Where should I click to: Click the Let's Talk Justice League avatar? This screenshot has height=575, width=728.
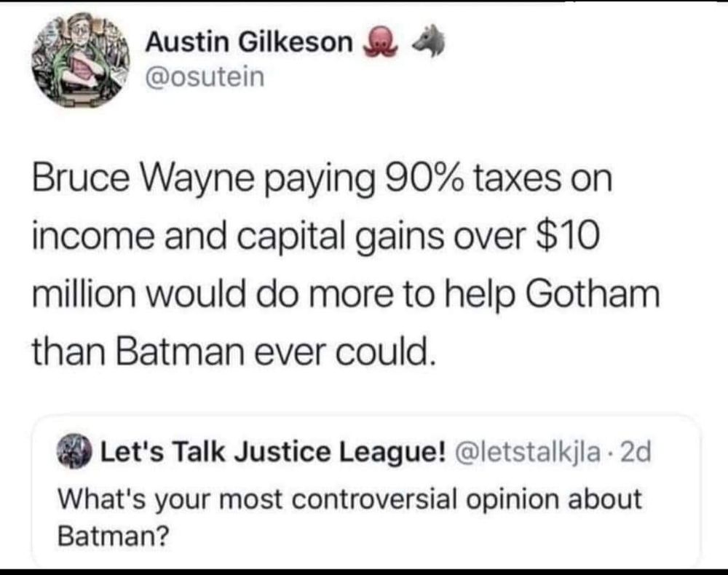pyautogui.click(x=73, y=451)
